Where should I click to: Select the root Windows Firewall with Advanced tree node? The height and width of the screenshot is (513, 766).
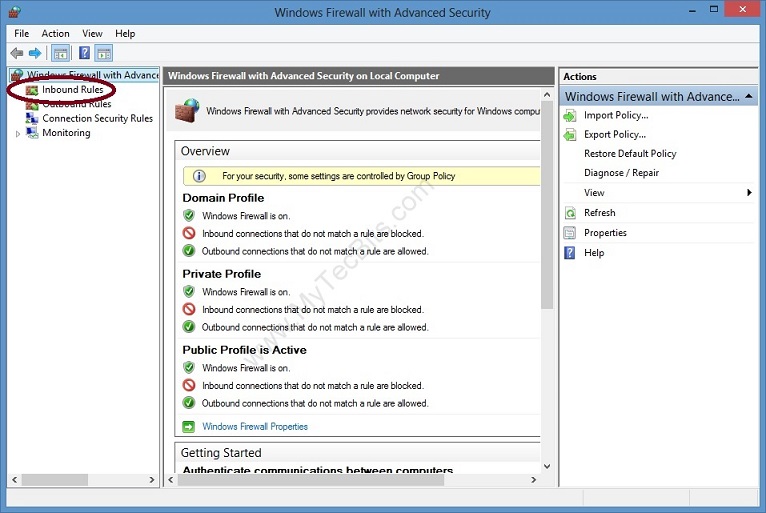coord(93,75)
